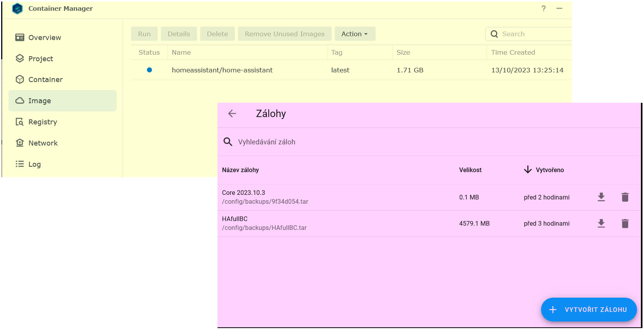
Task: Sort images by Tag column header
Action: click(360, 52)
